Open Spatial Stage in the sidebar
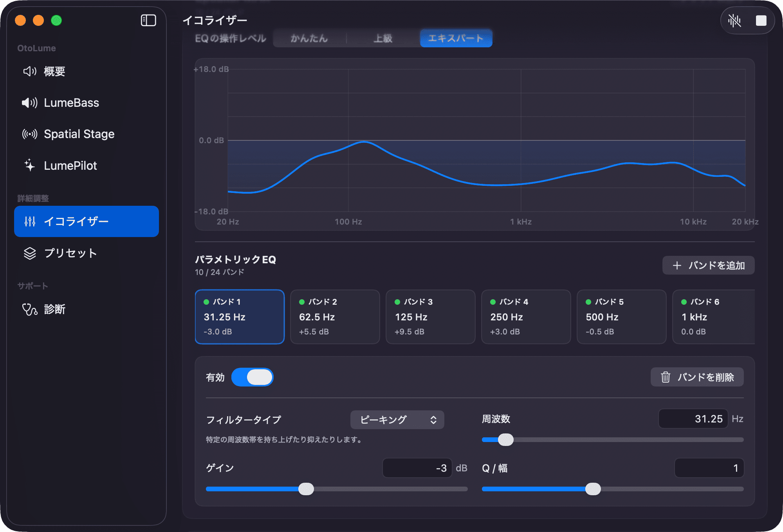 tap(87, 134)
